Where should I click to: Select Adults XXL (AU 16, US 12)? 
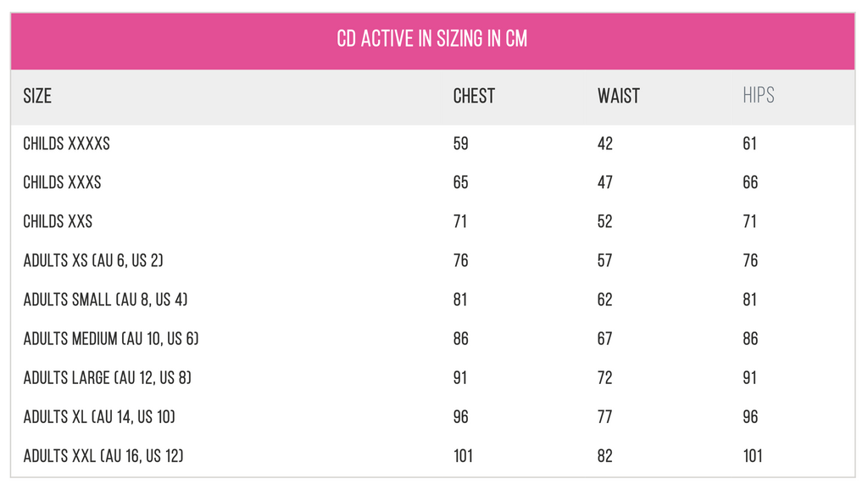tap(103, 456)
